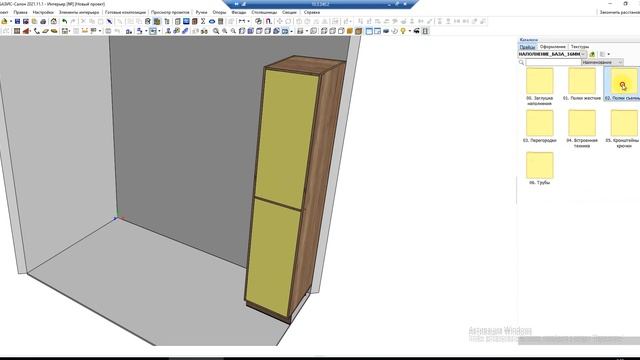The width and height of the screenshot is (640, 360).
Task: Click the last icon in the second toolbar row
Action: click(425, 31)
